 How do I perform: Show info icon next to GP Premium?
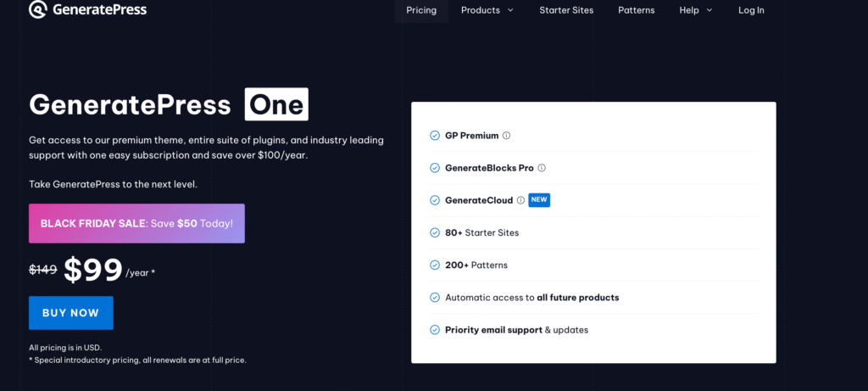[506, 135]
